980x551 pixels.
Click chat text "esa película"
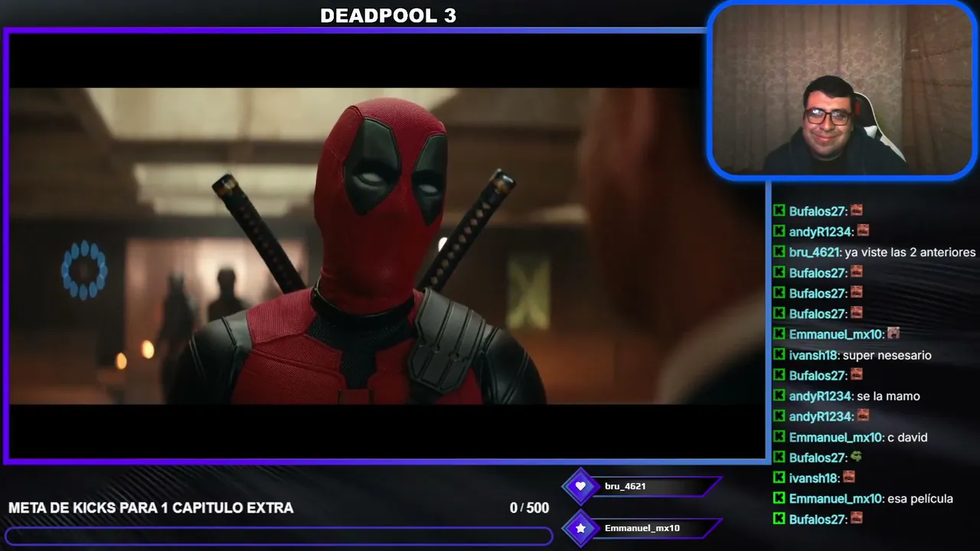click(x=920, y=498)
